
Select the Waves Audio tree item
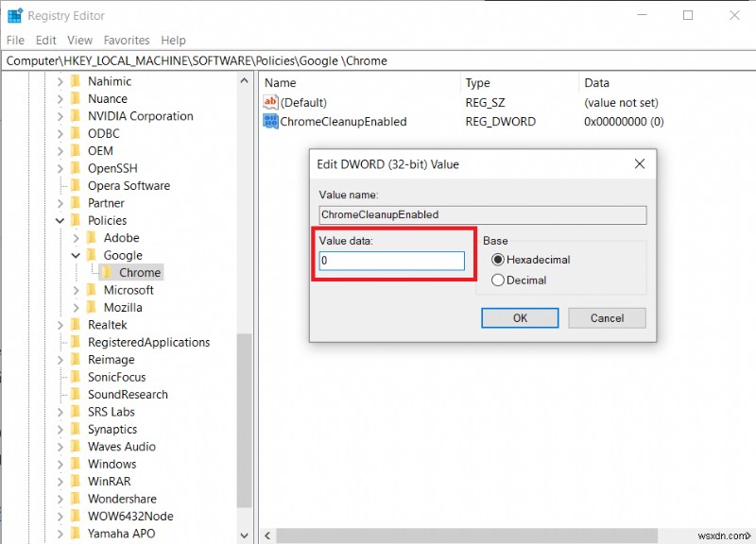pyautogui.click(x=122, y=446)
